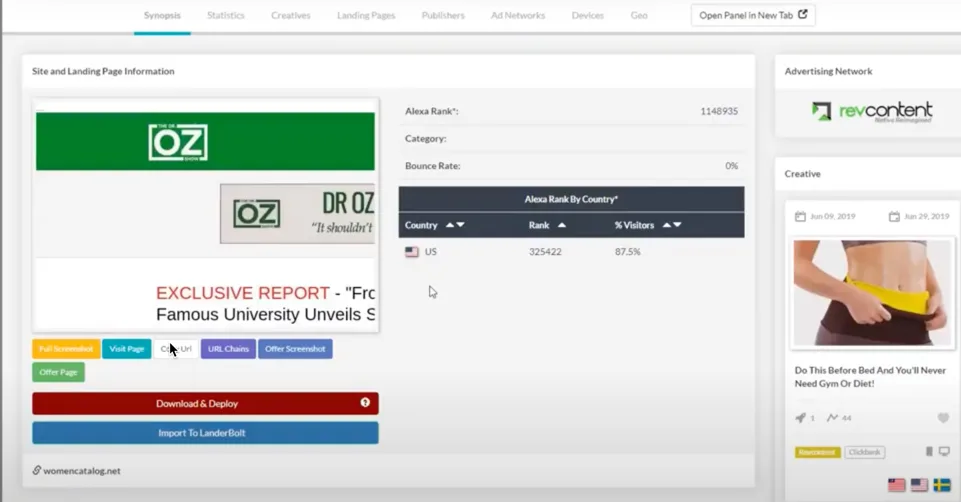This screenshot has height=502, width=961.
Task: Open the Ad Networks tab
Action: [x=518, y=15]
